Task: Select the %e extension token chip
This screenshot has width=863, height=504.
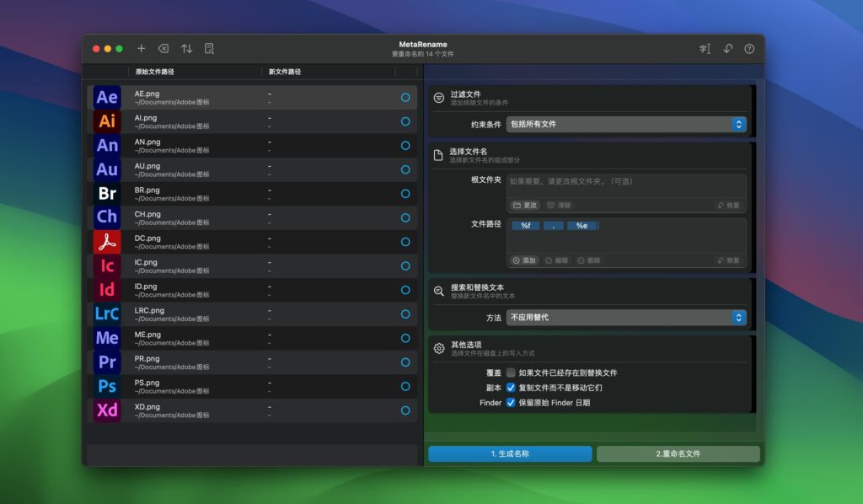Action: click(x=583, y=226)
